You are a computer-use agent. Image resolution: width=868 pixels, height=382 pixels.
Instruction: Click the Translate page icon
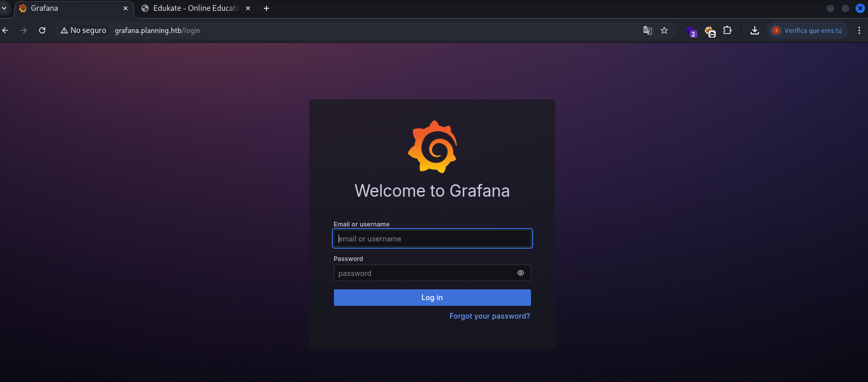pyautogui.click(x=648, y=30)
